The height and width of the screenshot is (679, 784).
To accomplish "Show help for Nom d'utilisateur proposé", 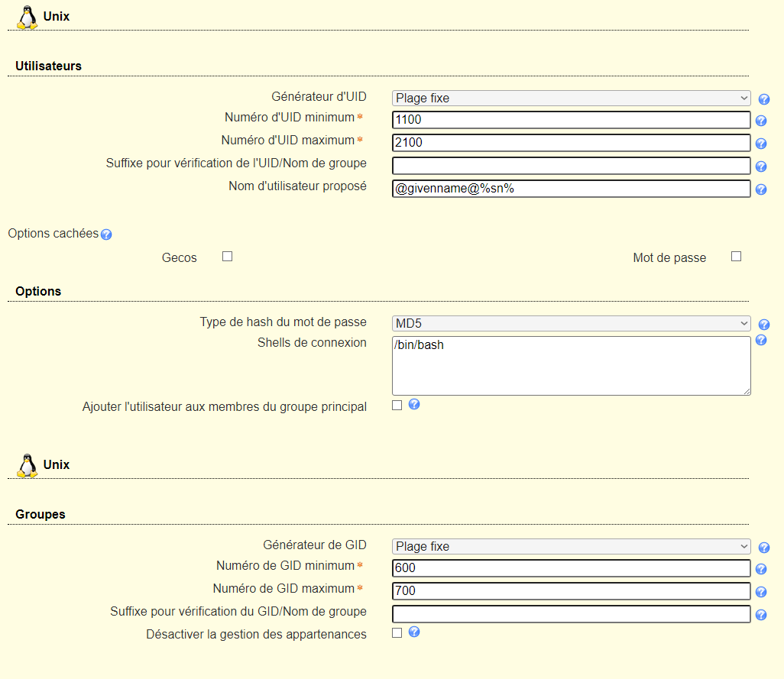I will [x=761, y=189].
